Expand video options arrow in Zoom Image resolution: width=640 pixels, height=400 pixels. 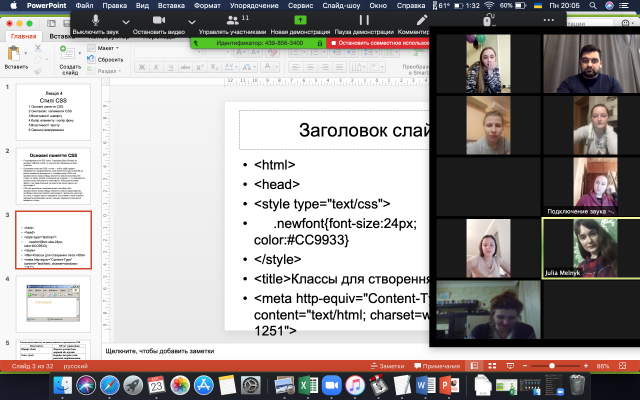[x=192, y=22]
